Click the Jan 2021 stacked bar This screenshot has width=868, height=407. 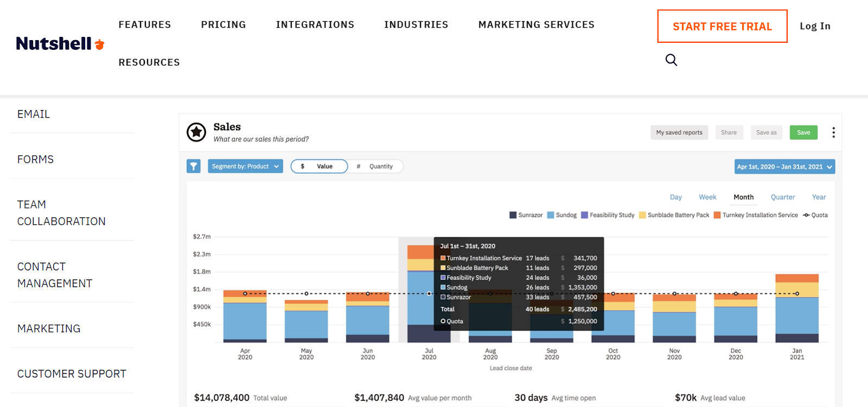797,308
